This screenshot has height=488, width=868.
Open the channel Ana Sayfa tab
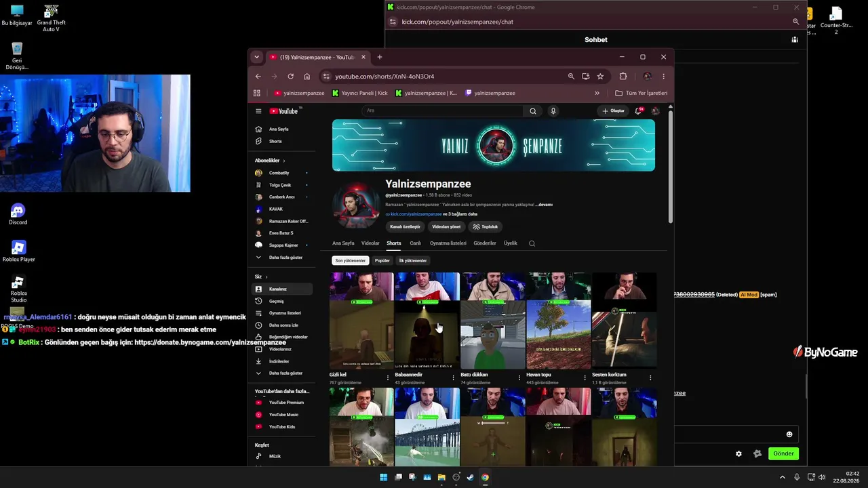(x=343, y=243)
